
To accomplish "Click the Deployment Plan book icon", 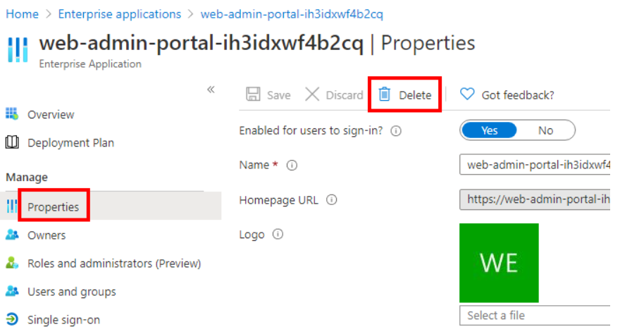I will pyautogui.click(x=12, y=142).
